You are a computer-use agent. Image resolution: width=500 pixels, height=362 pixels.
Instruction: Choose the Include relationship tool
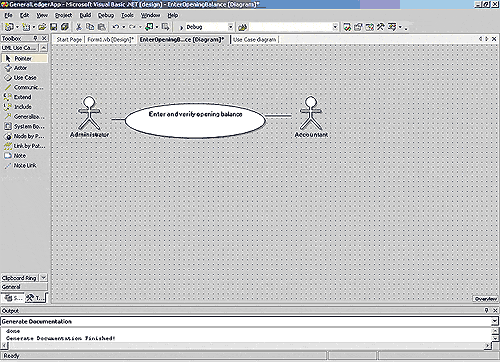coord(23,107)
